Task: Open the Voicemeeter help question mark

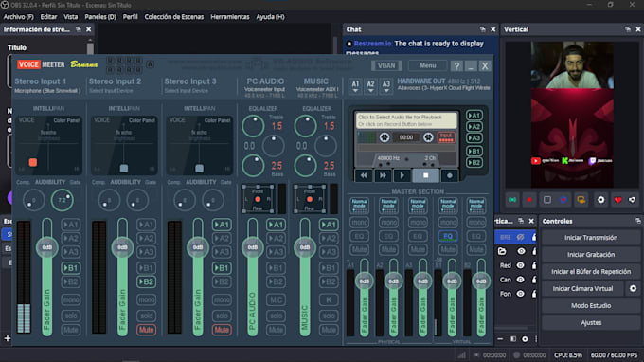Action: tap(456, 65)
